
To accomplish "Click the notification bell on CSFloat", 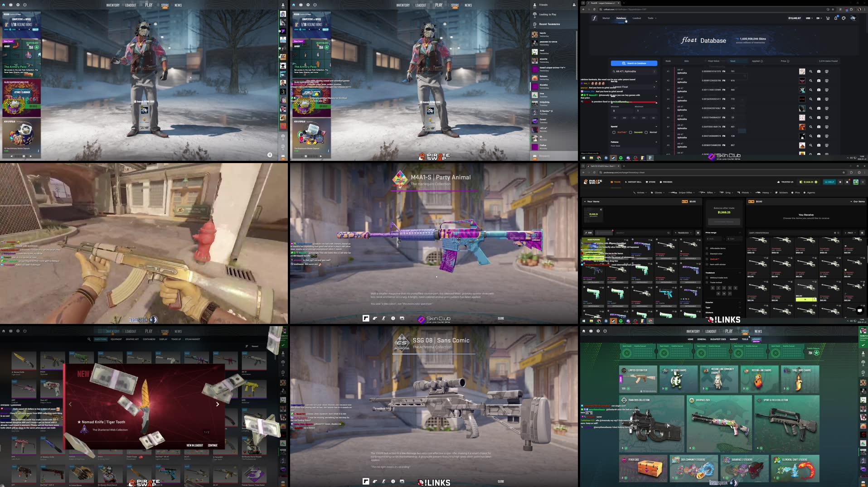I will point(836,19).
